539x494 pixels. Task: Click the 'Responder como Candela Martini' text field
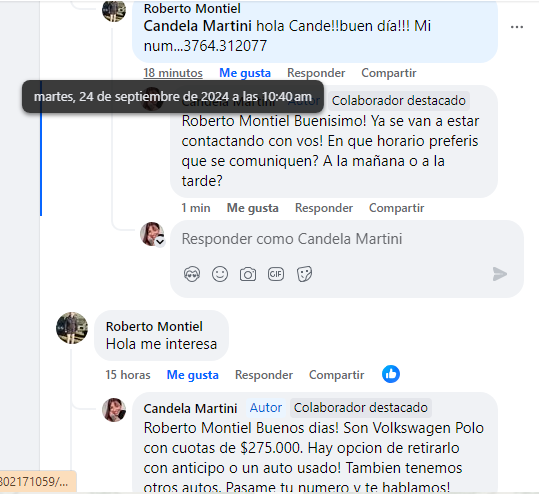[346, 239]
